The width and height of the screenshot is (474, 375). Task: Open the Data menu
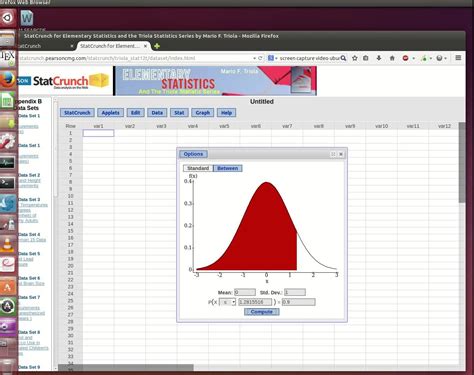tap(157, 113)
